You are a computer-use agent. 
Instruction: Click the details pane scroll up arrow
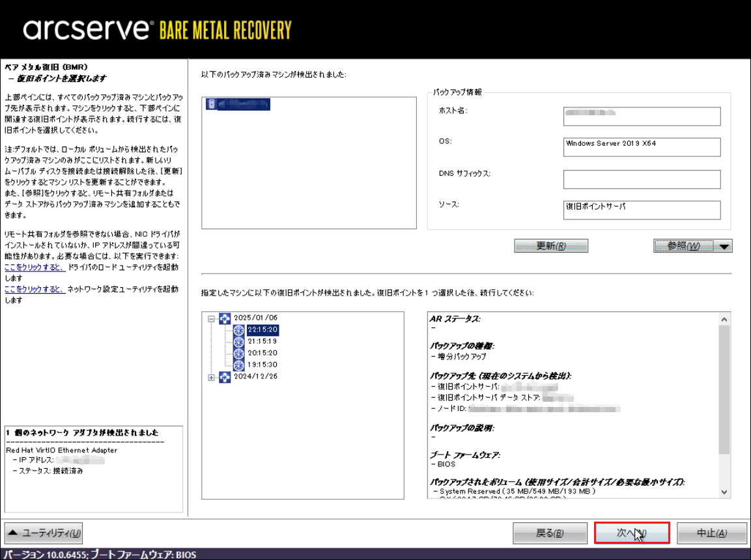tap(724, 319)
